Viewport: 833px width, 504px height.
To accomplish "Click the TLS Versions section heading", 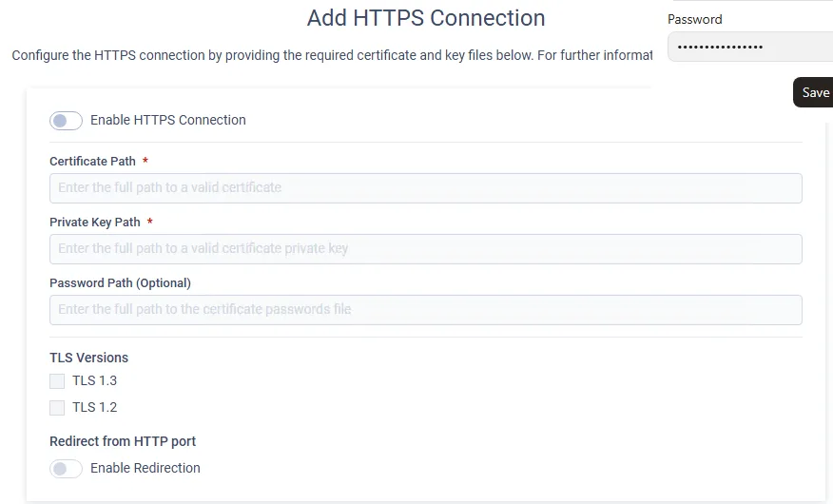I will [88, 358].
